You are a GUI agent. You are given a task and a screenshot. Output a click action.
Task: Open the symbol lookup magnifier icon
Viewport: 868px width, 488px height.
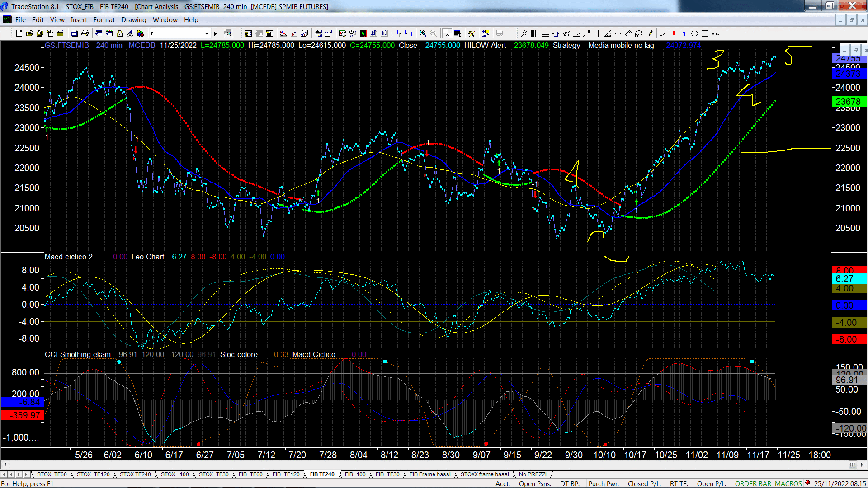click(228, 33)
